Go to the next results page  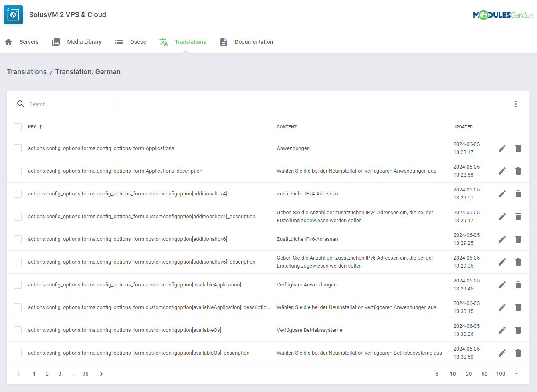101,374
